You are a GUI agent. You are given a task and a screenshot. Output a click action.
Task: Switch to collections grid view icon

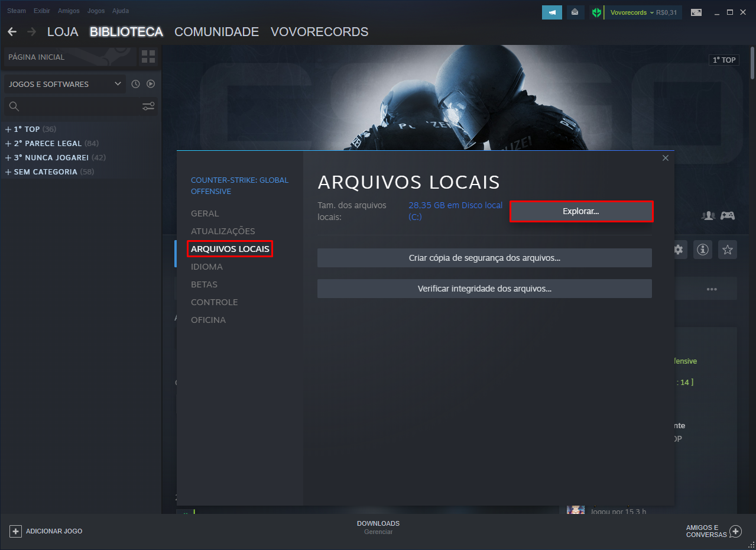point(148,57)
